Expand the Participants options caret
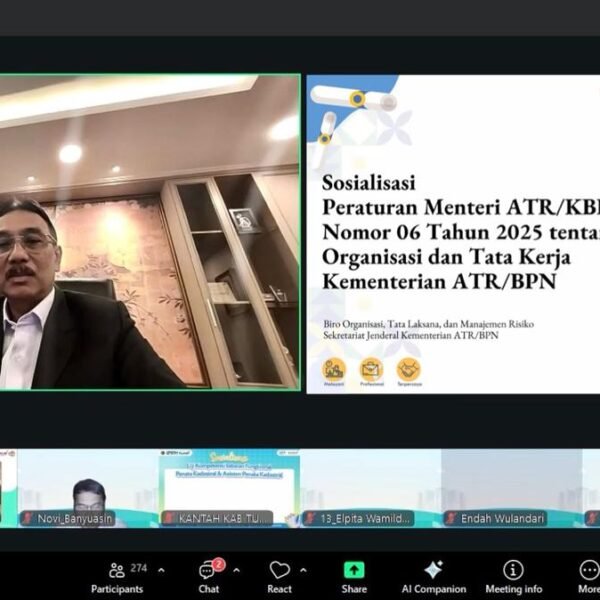The height and width of the screenshot is (600, 600). (161, 571)
